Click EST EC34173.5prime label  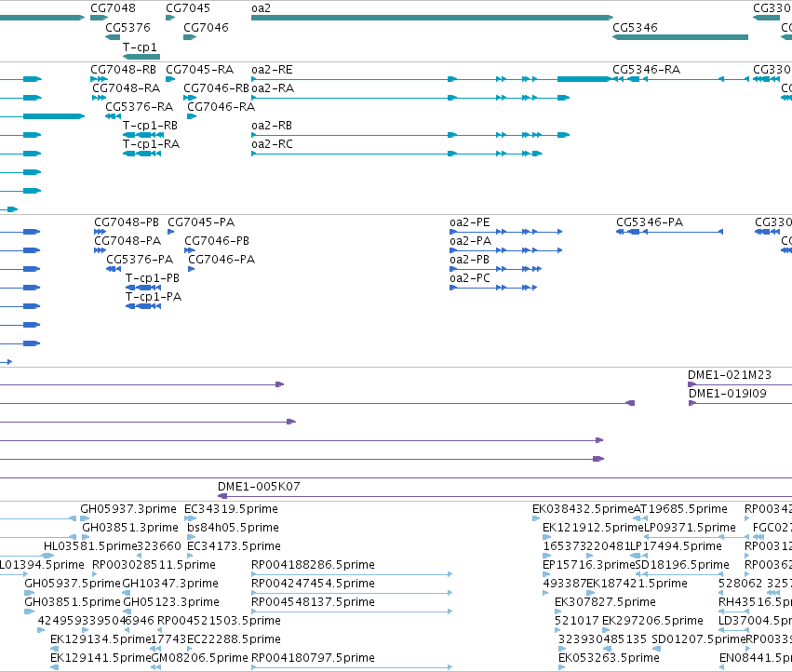pyautogui.click(x=234, y=546)
